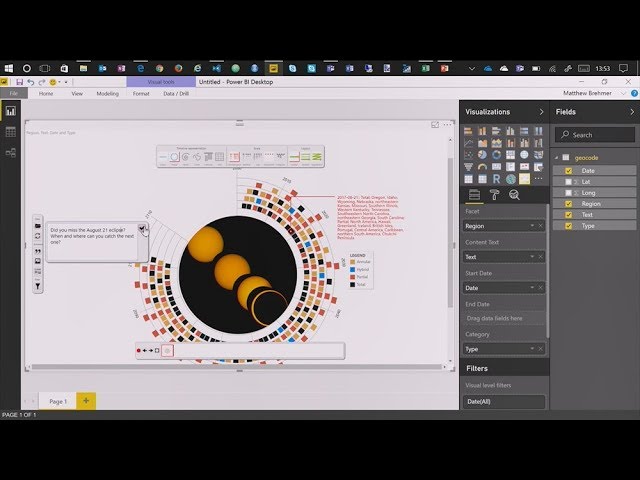The image size is (640, 480).
Task: Click the undo arrow in title bar
Action: (31, 82)
